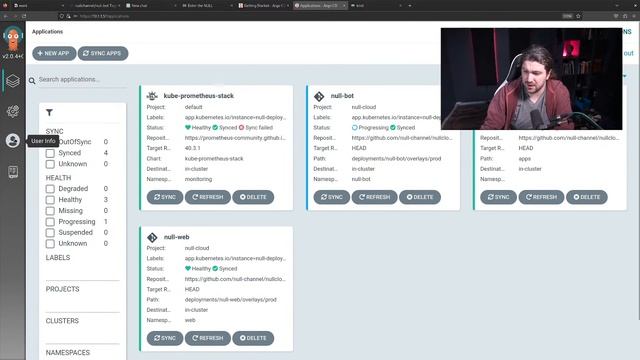Click REFRESH on the card with path apps
The height and width of the screenshot is (360, 640).
coord(541,197)
